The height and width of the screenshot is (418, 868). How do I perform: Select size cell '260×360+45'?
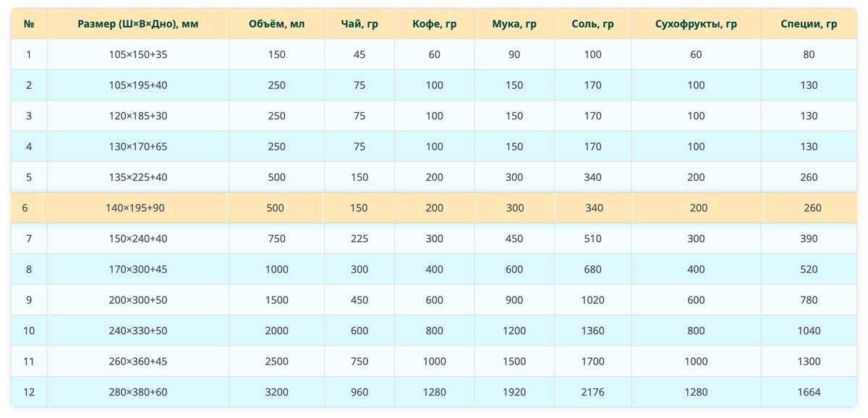[x=138, y=362]
